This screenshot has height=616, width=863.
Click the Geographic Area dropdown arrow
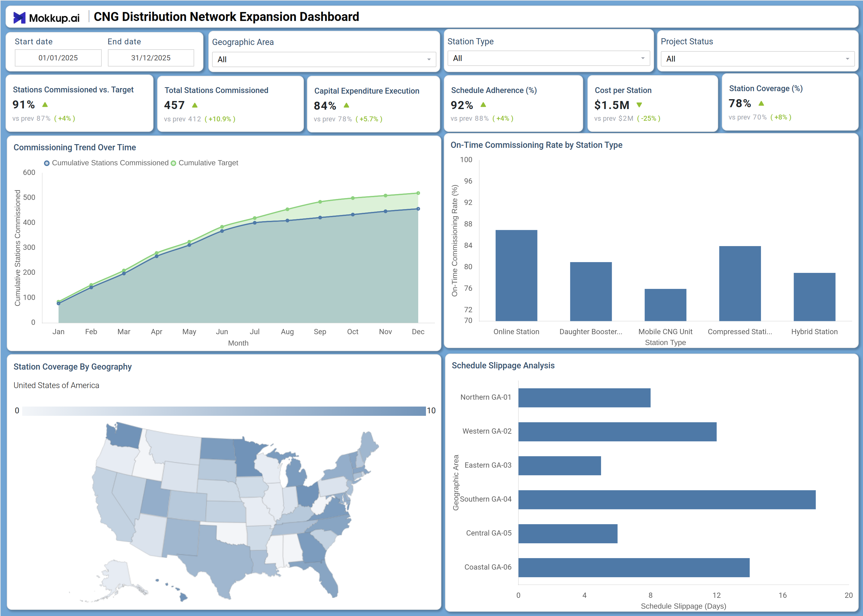point(429,59)
